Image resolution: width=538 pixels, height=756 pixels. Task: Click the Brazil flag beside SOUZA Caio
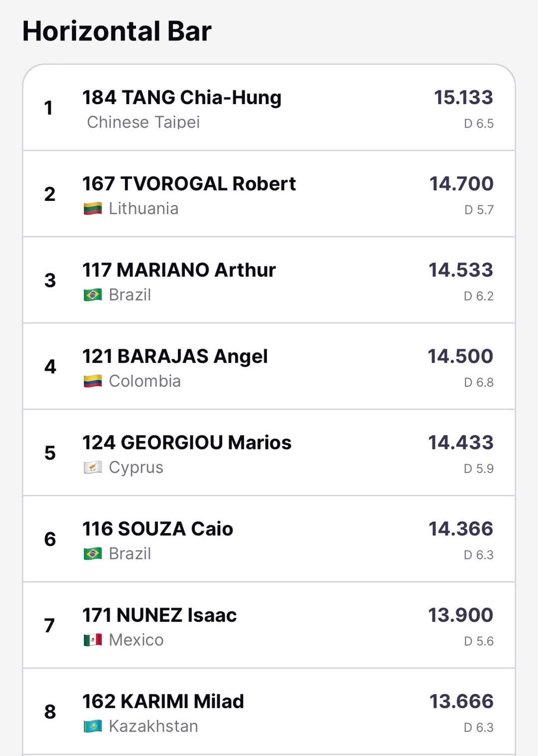93,554
